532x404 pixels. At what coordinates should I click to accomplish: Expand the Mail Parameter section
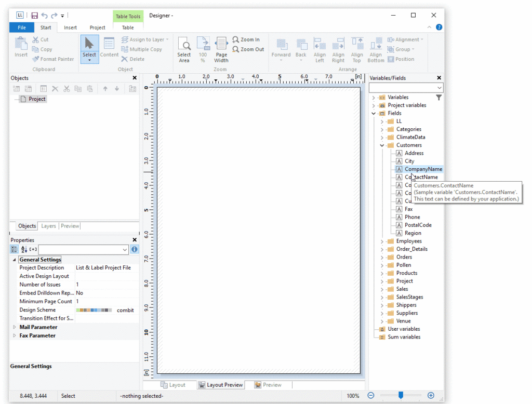(x=14, y=327)
